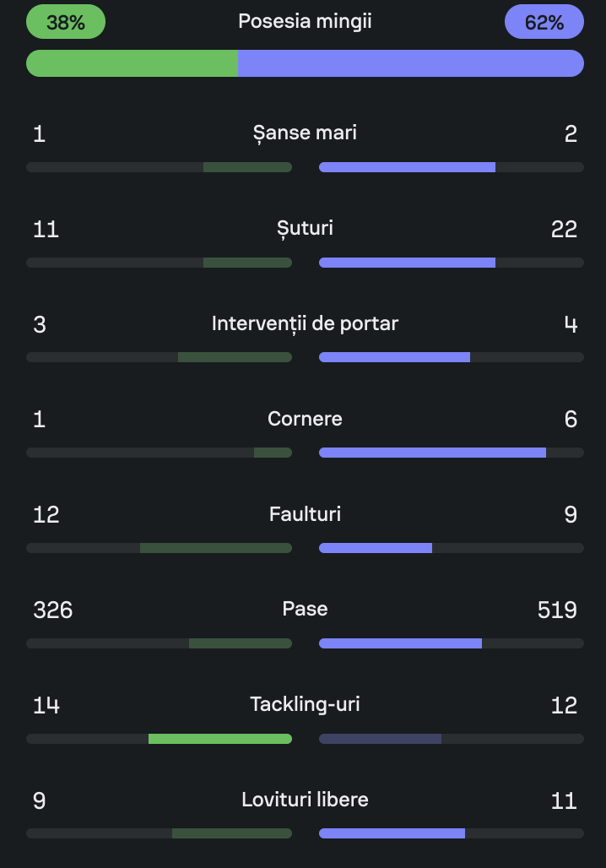This screenshot has width=606, height=868.
Task: Open the "Lovituri libere" stat label
Action: point(305,800)
